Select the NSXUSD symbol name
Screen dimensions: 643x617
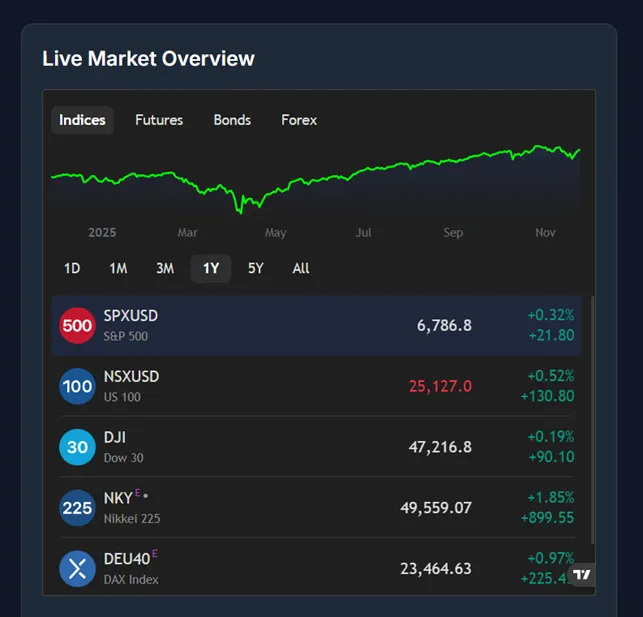pyautogui.click(x=131, y=376)
